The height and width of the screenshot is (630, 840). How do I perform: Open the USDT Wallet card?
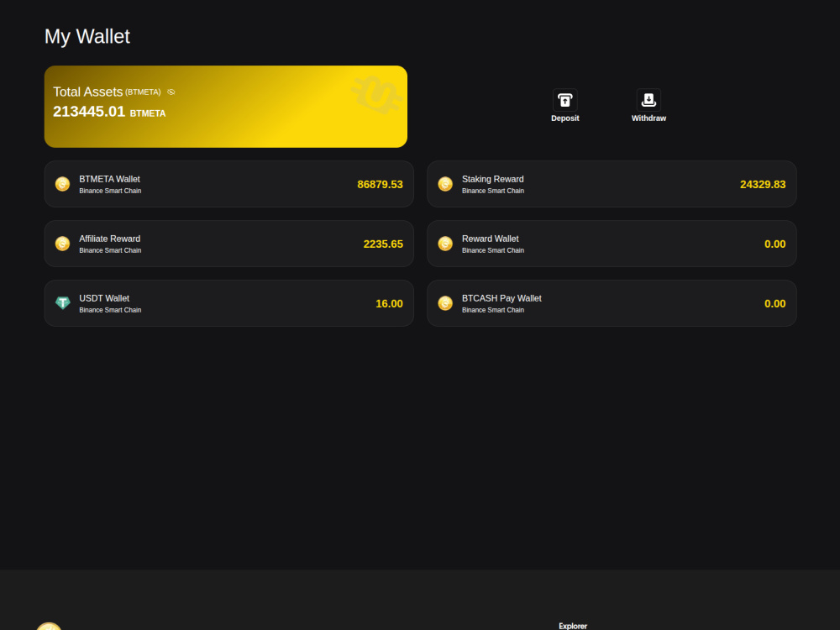pyautogui.click(x=228, y=303)
